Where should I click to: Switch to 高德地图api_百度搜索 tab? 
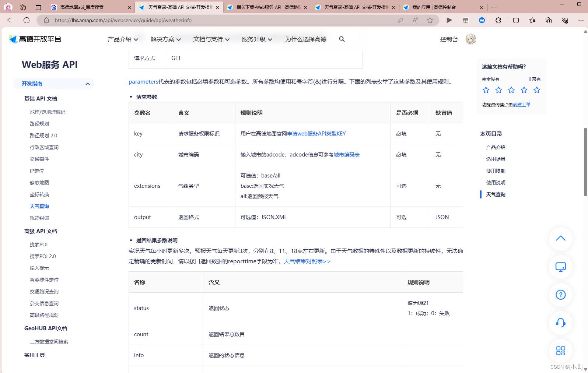tap(91, 7)
